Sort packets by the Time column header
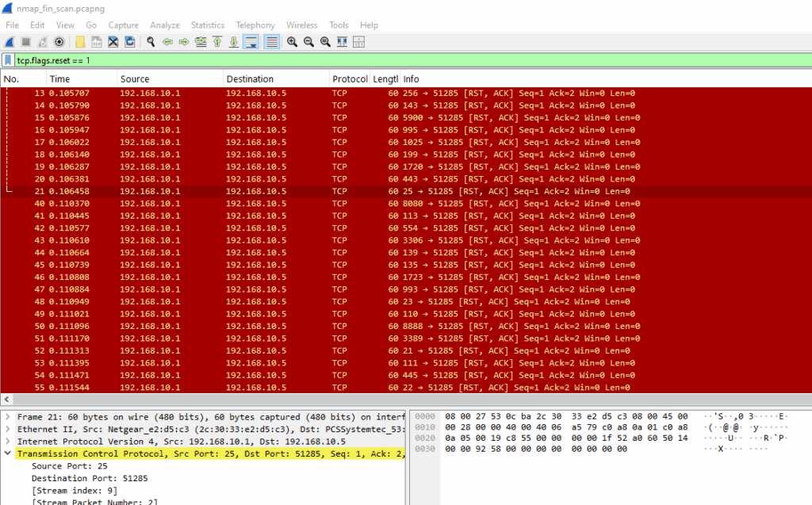Image resolution: width=812 pixels, height=505 pixels. point(82,78)
